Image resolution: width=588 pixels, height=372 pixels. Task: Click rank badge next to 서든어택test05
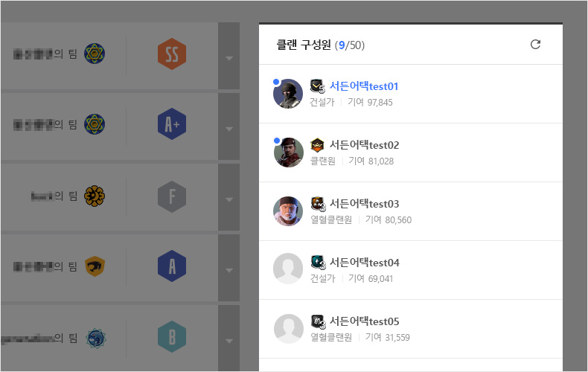pos(318,321)
